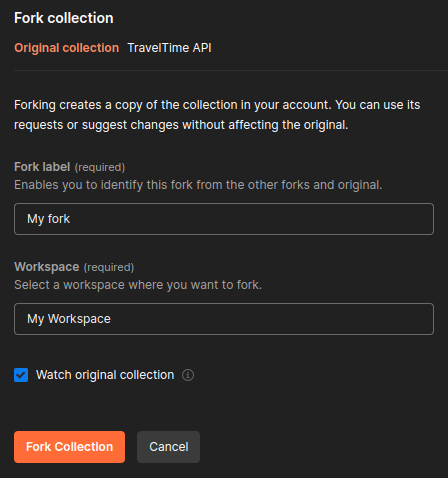Open the Workspace selection dropdown
Image resolution: width=448 pixels, height=478 pixels.
pyautogui.click(x=224, y=319)
